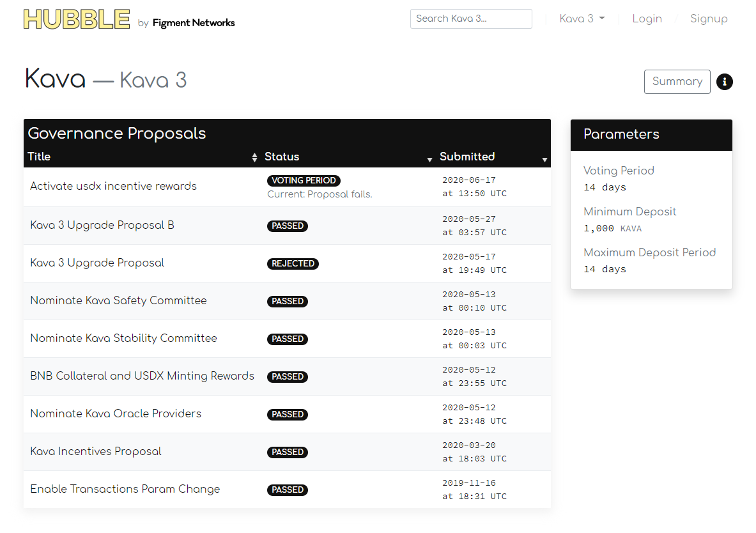Click the Maximum Deposit Period label
Viewport: 756px width, 533px height.
(649, 252)
